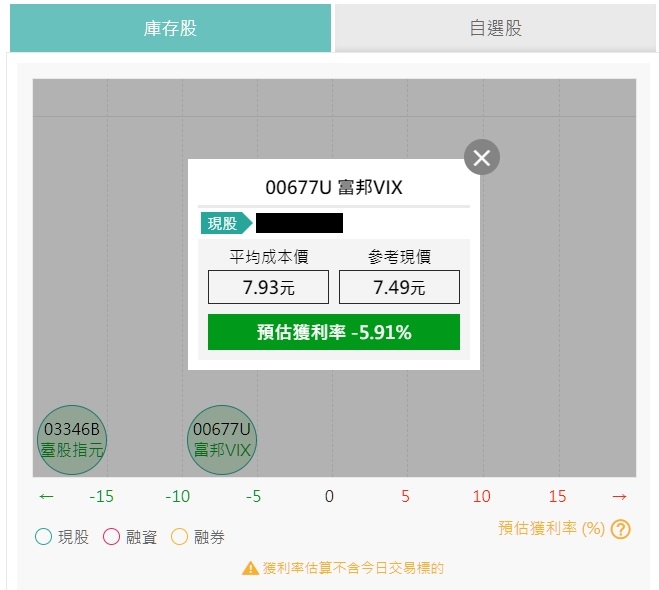659x590 pixels.
Task: Open the 自選股 tab
Action: 496,28
